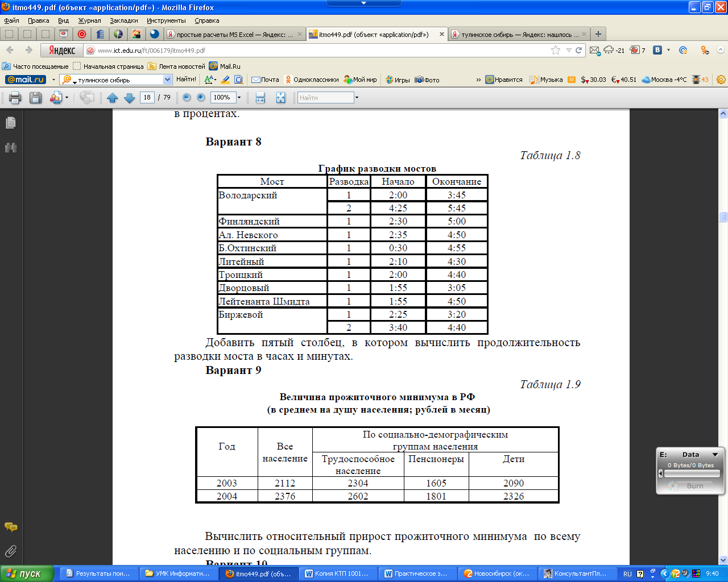Open the attachments paperclip panel
This screenshot has height=582, width=728.
coord(11,551)
